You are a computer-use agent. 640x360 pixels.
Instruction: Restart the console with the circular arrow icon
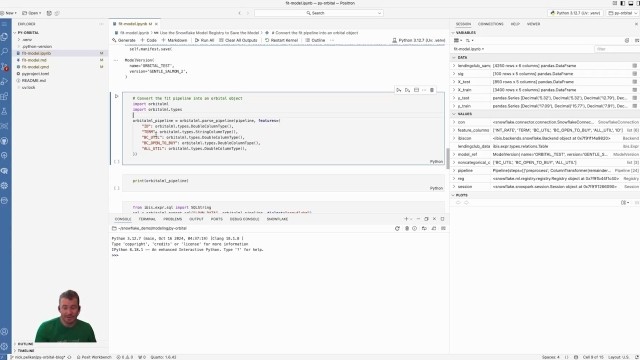point(397,229)
